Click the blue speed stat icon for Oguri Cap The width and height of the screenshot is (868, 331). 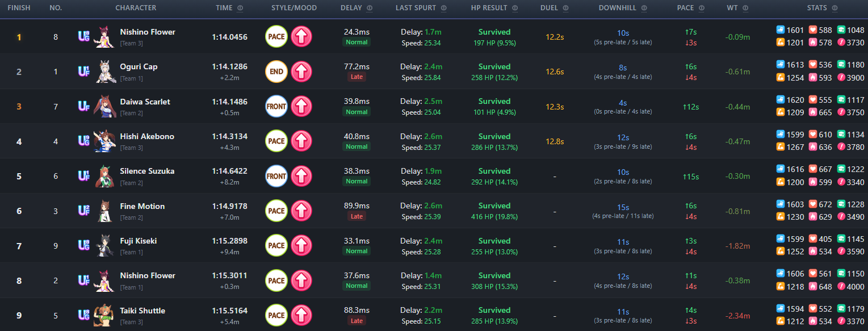pyautogui.click(x=780, y=65)
